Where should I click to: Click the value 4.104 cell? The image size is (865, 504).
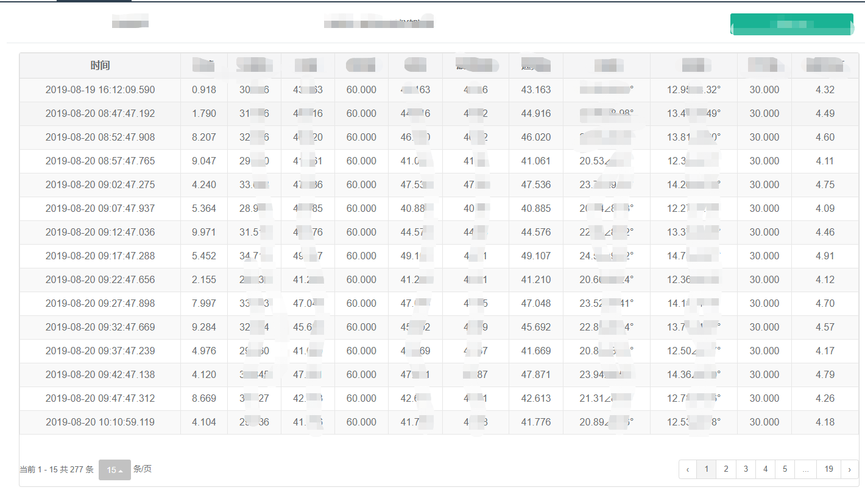click(x=203, y=422)
